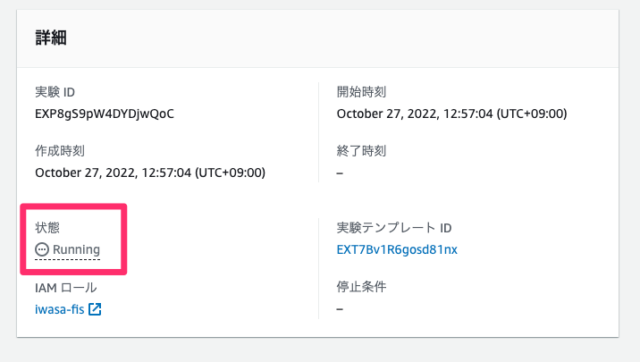Click the 開始時刻 date value

click(452, 113)
